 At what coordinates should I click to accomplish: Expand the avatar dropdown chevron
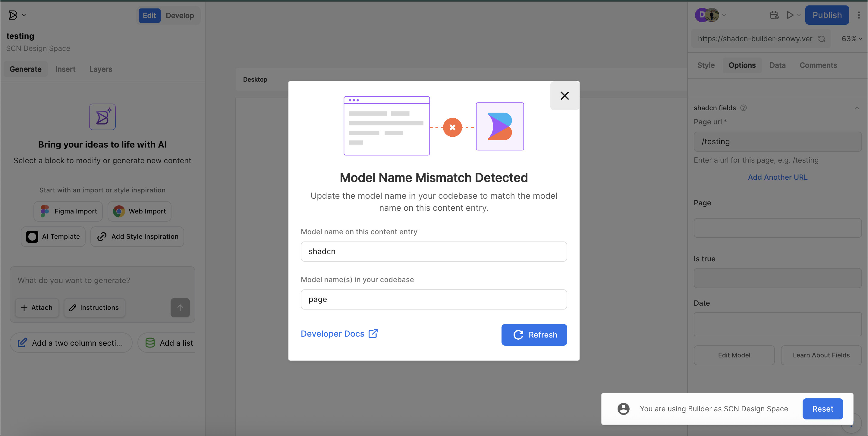pos(724,15)
